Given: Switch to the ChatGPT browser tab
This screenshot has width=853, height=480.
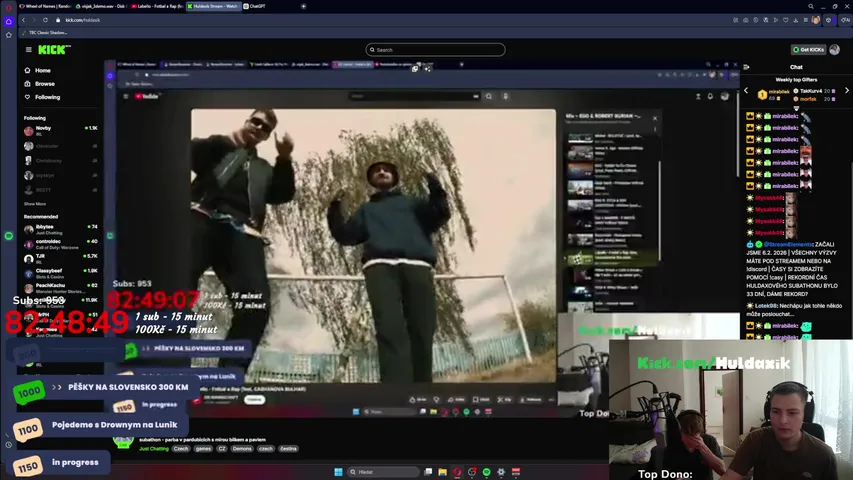Looking at the screenshot, I should [255, 6].
